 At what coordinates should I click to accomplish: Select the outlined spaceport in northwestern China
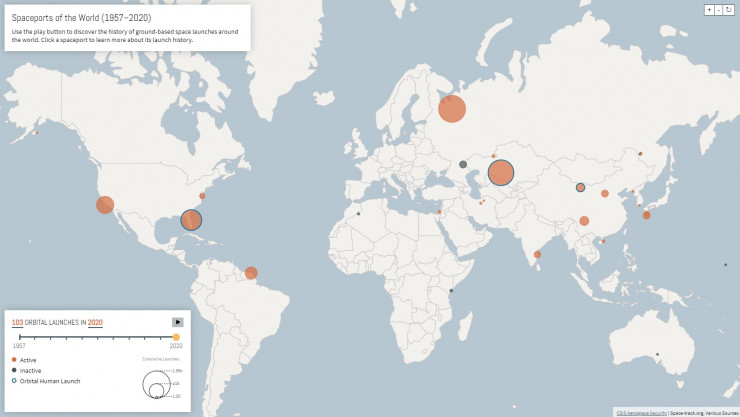tap(580, 187)
